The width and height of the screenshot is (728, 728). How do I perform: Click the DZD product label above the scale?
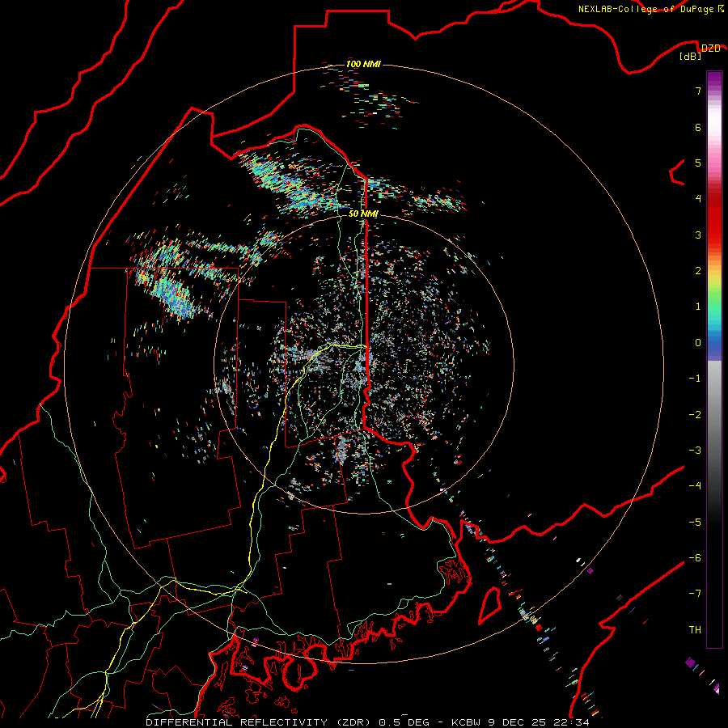click(711, 48)
